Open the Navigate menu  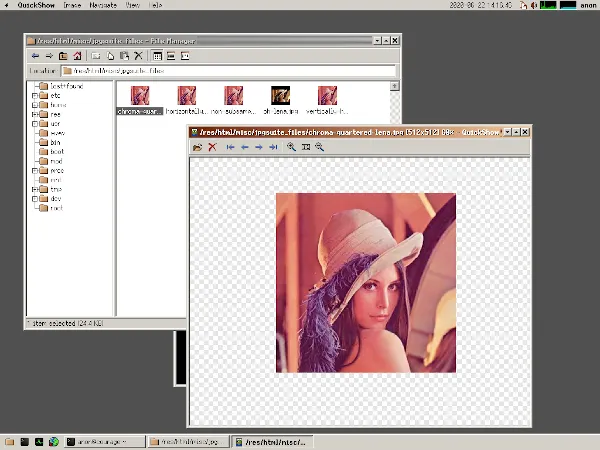[103, 5]
